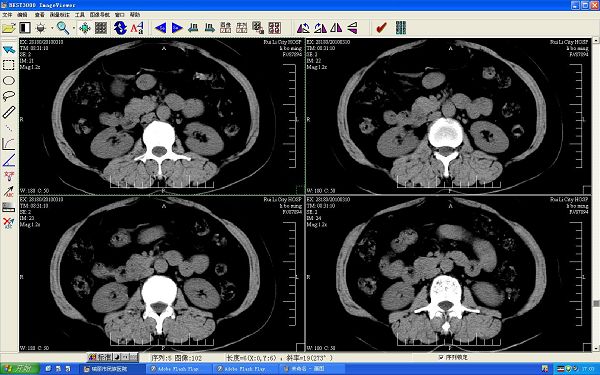Viewport: 600px width, 375px height.
Task: Switch to first Adobe Flash Player taskbar button
Action: pyautogui.click(x=178, y=369)
